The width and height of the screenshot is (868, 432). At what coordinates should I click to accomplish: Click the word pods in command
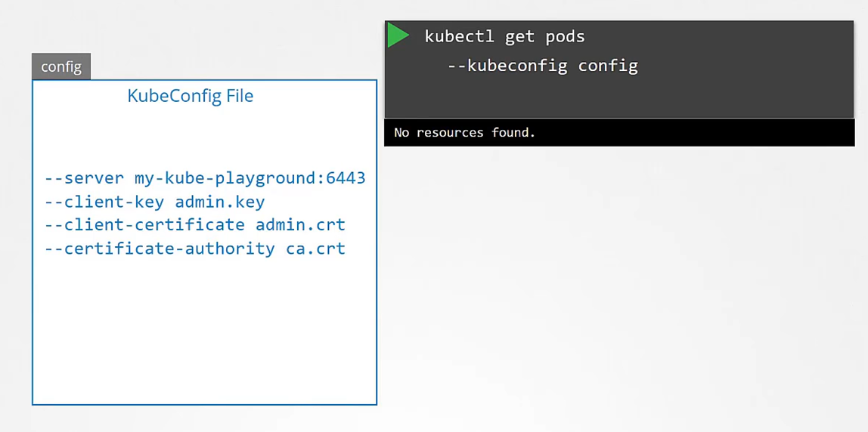566,36
